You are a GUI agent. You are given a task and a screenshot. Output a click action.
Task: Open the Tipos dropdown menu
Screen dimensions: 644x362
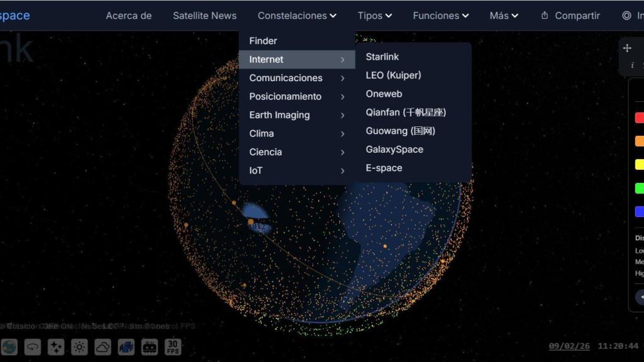375,15
